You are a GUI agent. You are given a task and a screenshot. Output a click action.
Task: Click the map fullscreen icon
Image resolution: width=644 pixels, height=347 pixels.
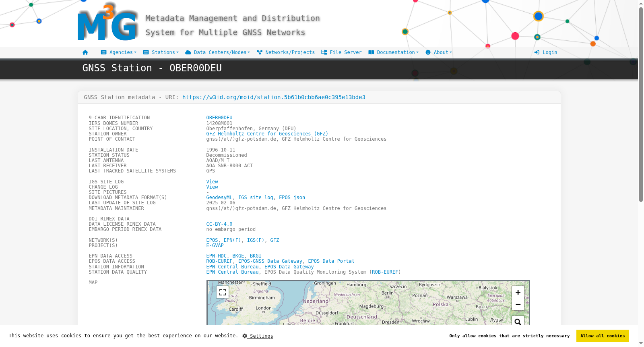223,292
